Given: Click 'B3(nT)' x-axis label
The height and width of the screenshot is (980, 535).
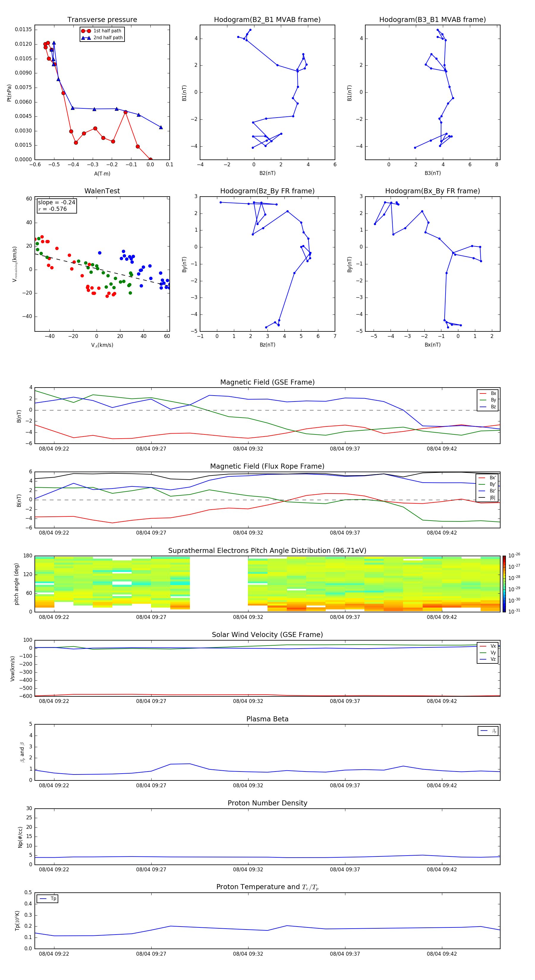Looking at the screenshot, I should (432, 173).
